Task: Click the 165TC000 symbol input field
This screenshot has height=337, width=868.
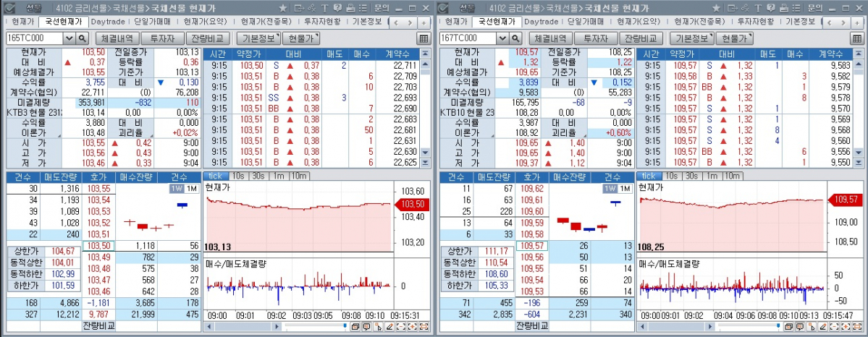Action: click(x=35, y=38)
